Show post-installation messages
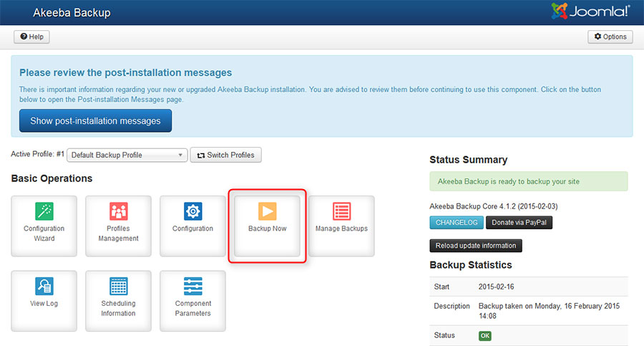644x346 pixels. coord(95,120)
